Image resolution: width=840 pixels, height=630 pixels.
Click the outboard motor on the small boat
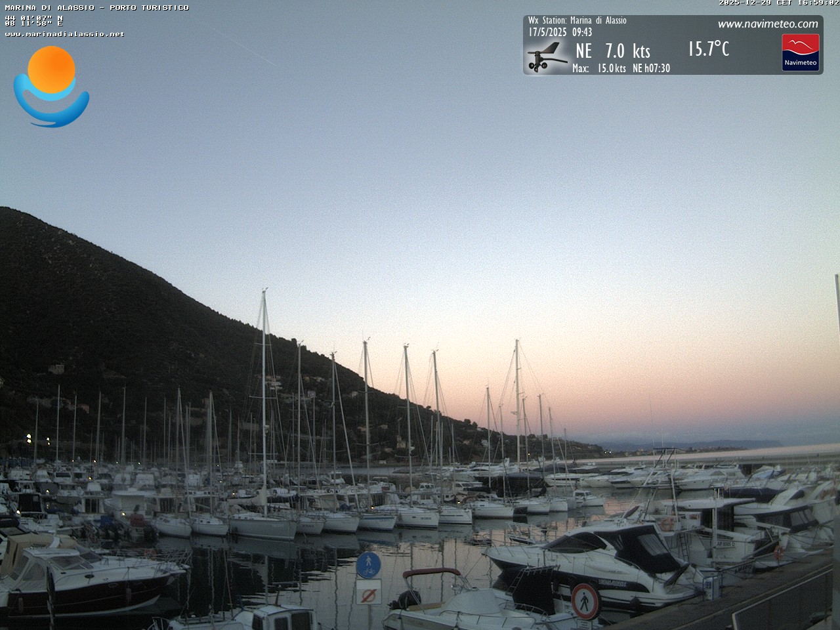tap(407, 598)
